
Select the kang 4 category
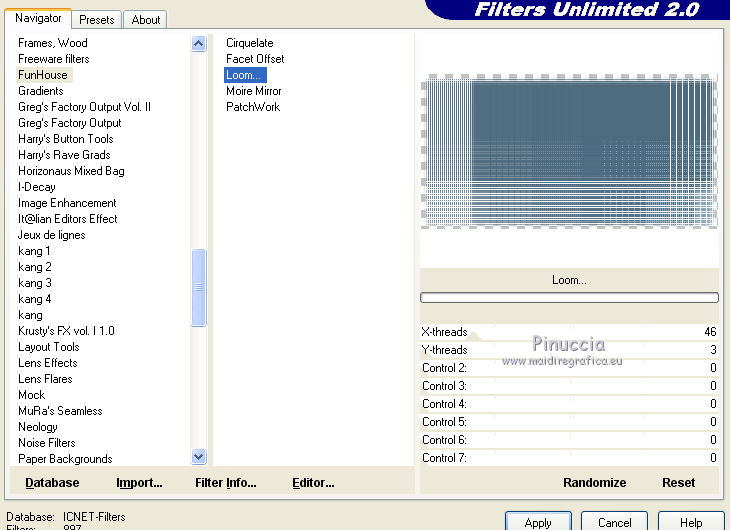point(34,299)
